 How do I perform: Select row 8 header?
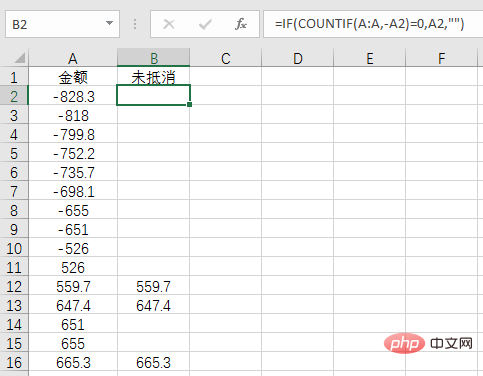coord(14,210)
